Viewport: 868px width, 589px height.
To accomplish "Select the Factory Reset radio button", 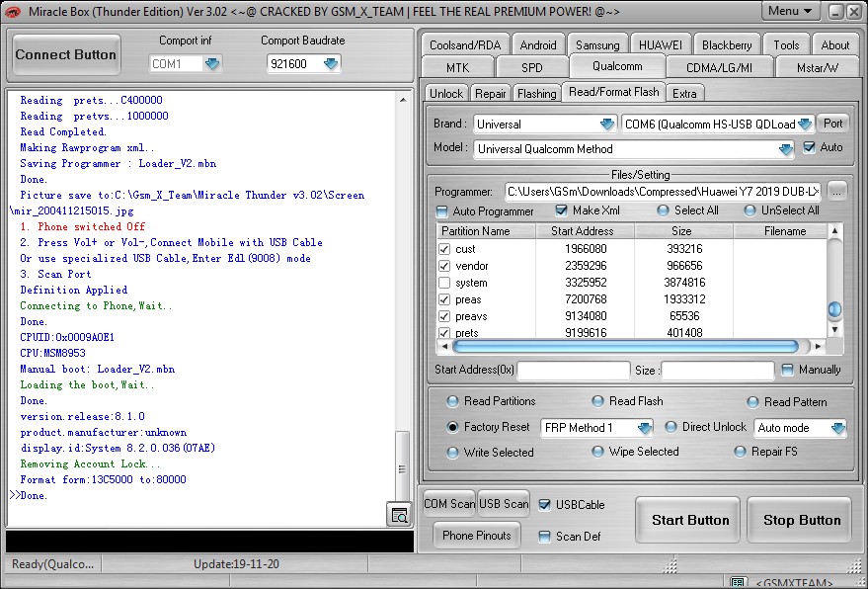I will tap(453, 427).
